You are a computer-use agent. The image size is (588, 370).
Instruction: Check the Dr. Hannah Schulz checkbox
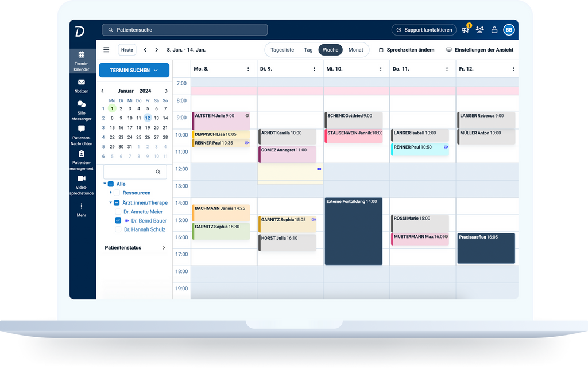coord(118,229)
